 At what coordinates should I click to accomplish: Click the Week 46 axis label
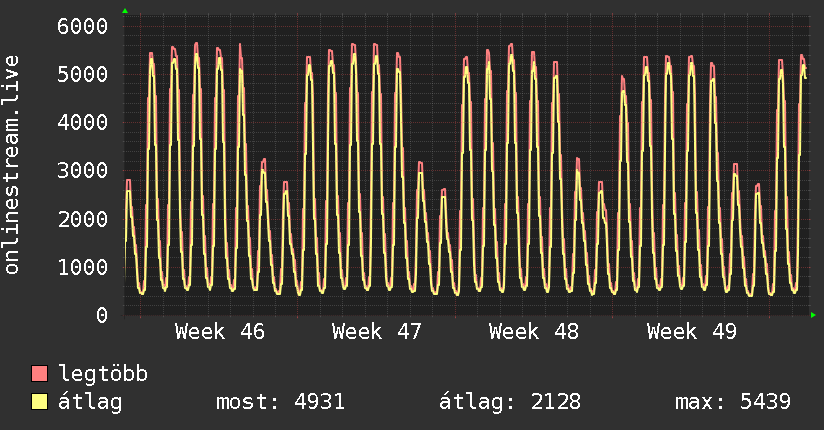coord(220,332)
